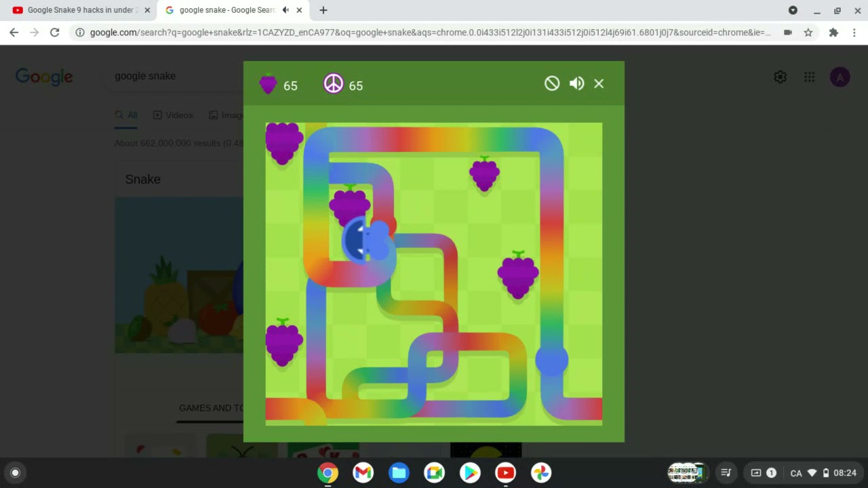Viewport: 868px width, 488px height.
Task: Bookmark this page with star icon
Action: pos(808,32)
